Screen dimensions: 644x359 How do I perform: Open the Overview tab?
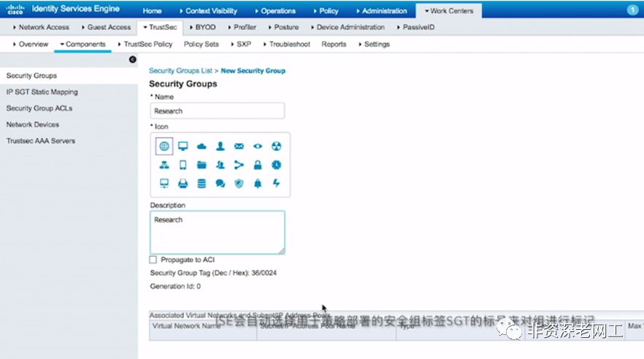31,45
